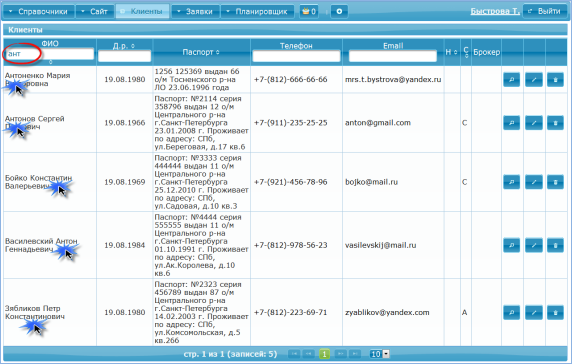Go to last page of results

pos(355,354)
